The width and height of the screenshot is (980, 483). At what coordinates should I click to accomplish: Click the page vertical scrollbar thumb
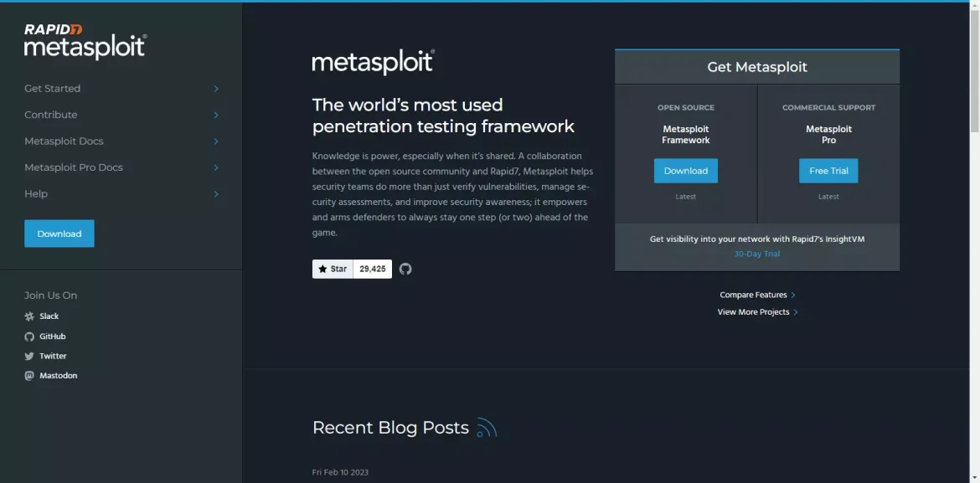[974, 69]
